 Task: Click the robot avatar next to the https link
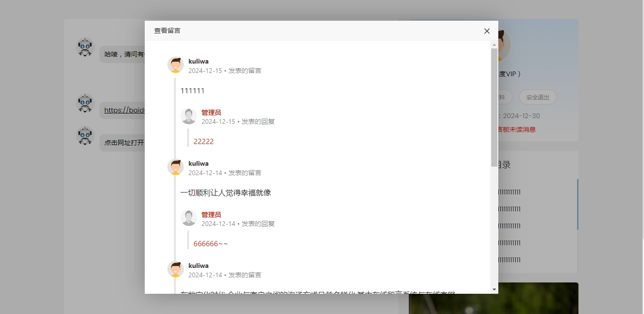pos(85,104)
